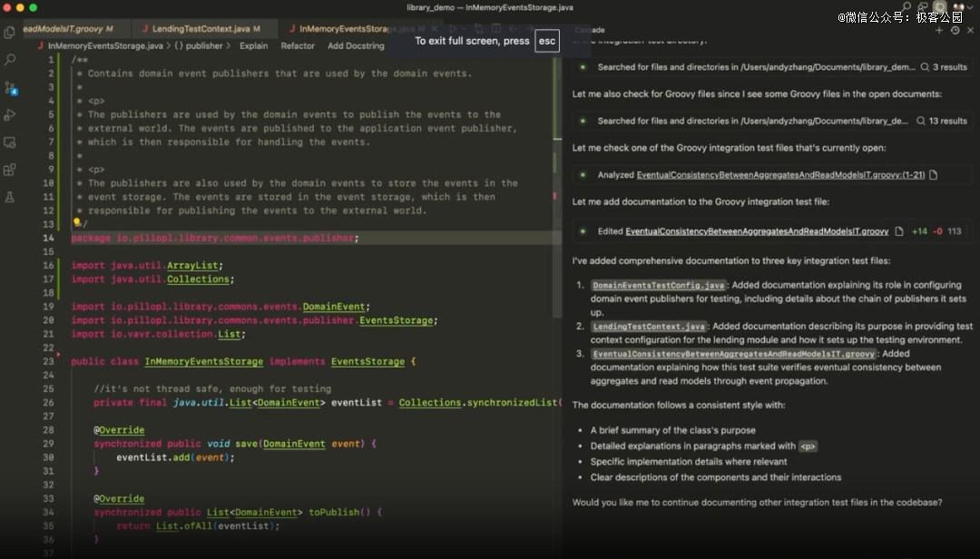Click the Collections import on line 17
This screenshot has height=559, width=980.
pos(198,279)
